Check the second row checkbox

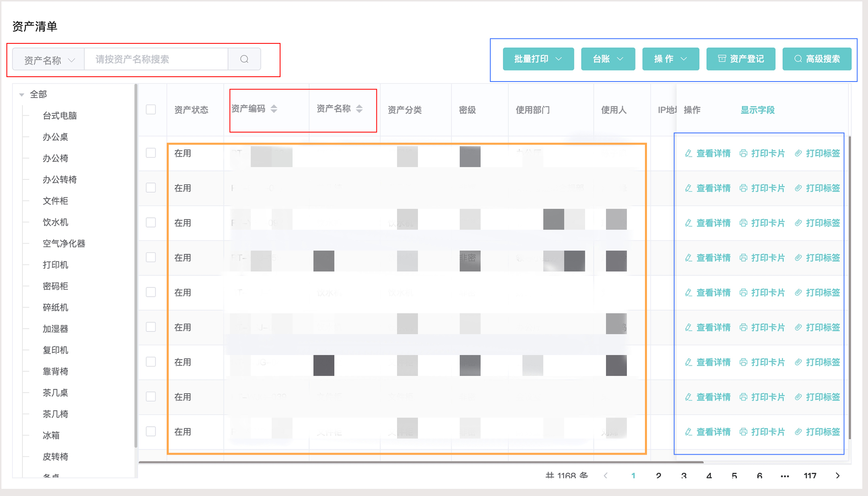(x=151, y=188)
